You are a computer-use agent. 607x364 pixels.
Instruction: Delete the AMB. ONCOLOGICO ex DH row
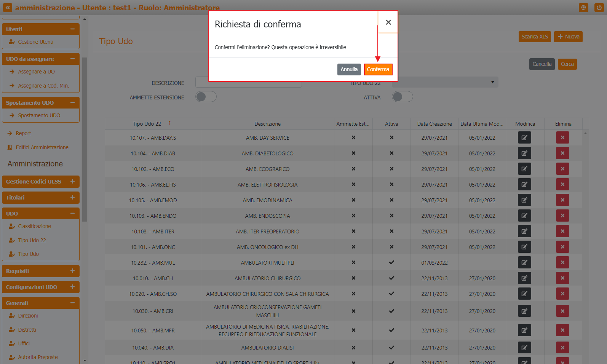coord(562,247)
